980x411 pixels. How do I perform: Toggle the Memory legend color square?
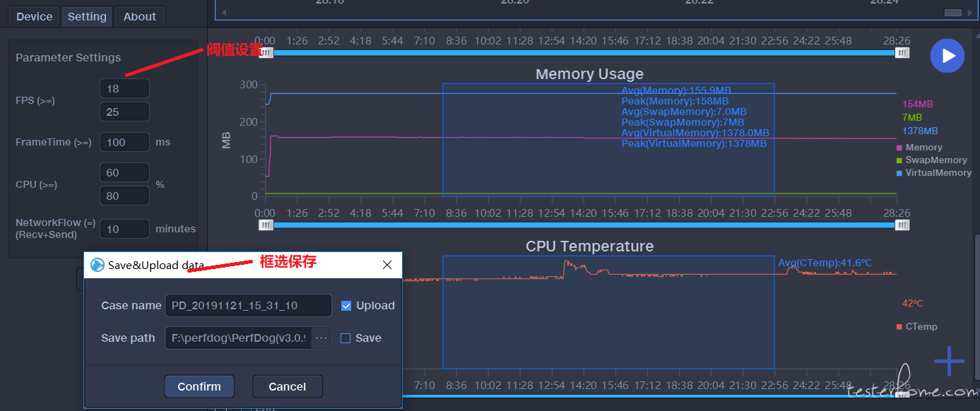(x=899, y=148)
